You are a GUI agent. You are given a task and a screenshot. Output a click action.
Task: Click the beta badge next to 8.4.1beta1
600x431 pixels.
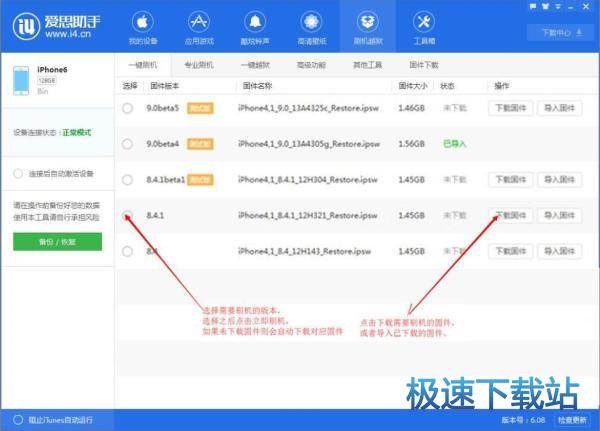tap(200, 180)
